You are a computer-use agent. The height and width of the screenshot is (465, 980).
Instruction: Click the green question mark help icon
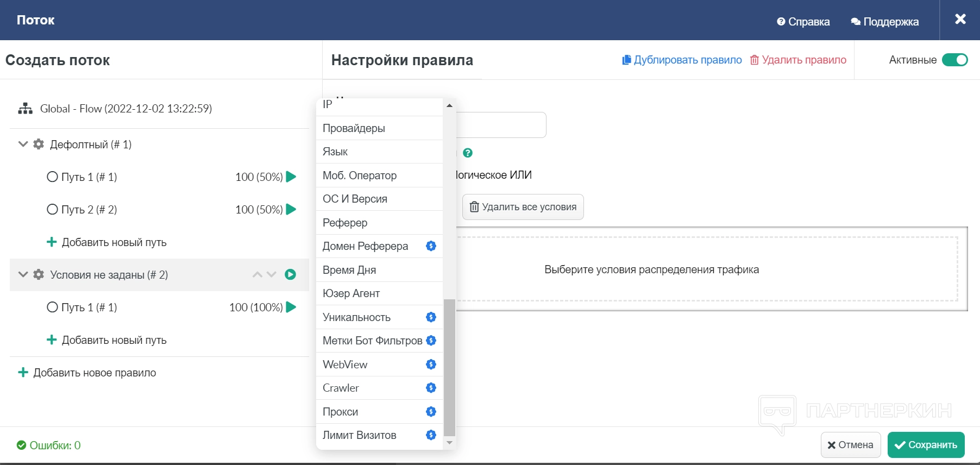coord(468,153)
